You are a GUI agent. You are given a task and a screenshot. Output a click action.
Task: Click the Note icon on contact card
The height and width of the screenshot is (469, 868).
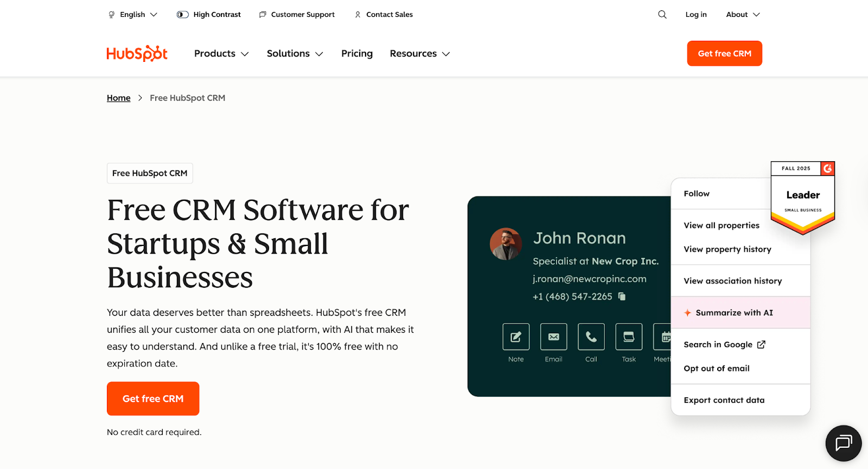click(x=516, y=337)
